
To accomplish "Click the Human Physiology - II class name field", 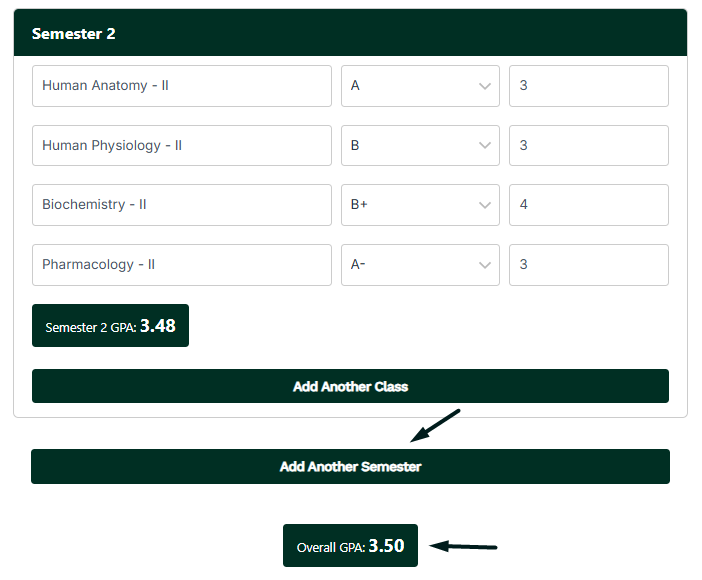I will tap(181, 146).
